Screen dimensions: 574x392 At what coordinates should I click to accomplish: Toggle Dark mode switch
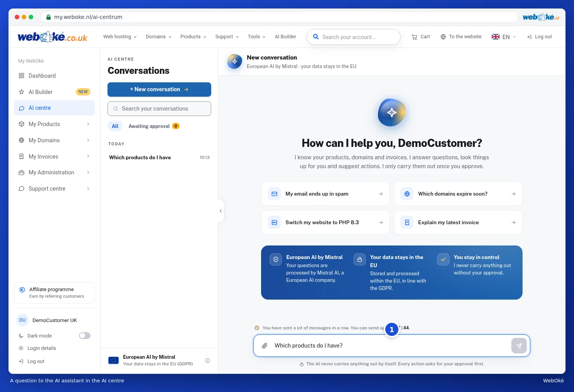(85, 336)
